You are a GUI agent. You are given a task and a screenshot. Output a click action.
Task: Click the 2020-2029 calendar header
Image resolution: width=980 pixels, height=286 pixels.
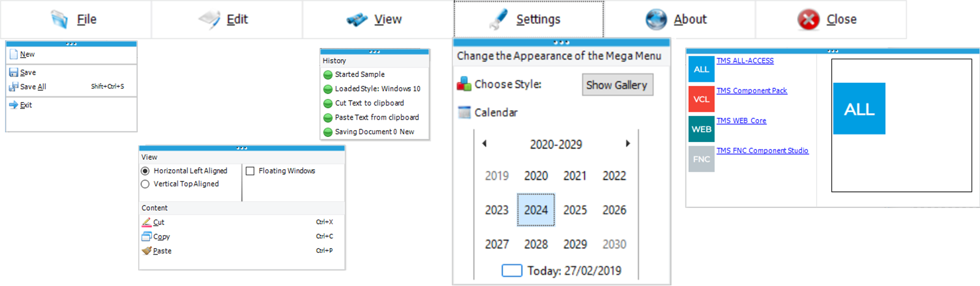point(556,144)
